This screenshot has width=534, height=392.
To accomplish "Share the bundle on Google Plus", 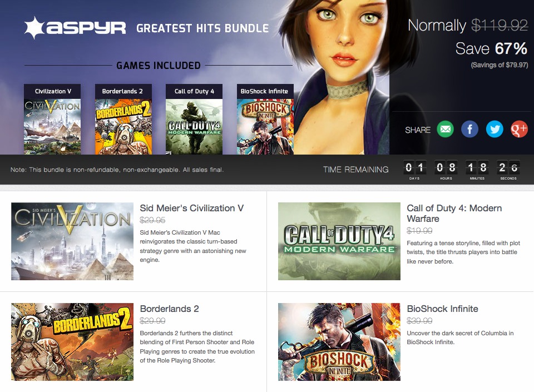I will point(519,130).
